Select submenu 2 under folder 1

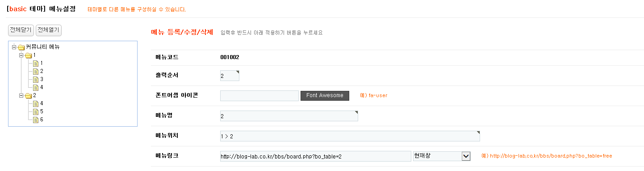42,71
